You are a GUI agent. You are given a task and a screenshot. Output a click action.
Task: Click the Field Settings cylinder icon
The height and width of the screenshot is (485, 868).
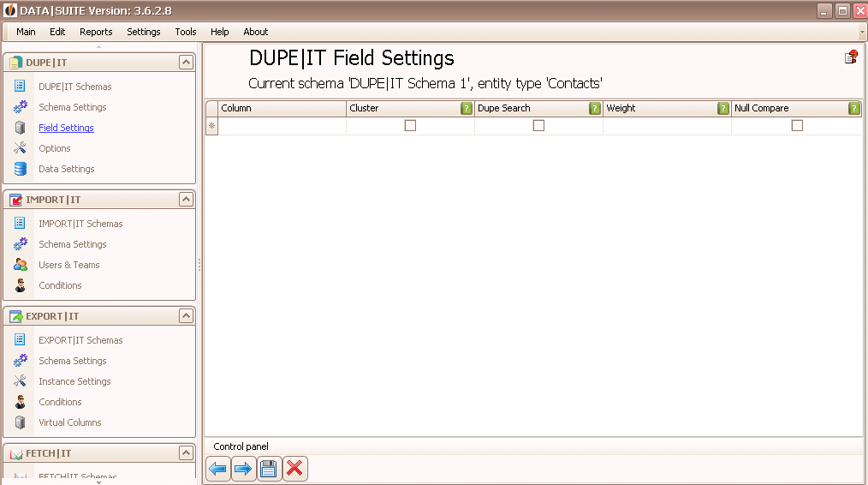coord(20,128)
